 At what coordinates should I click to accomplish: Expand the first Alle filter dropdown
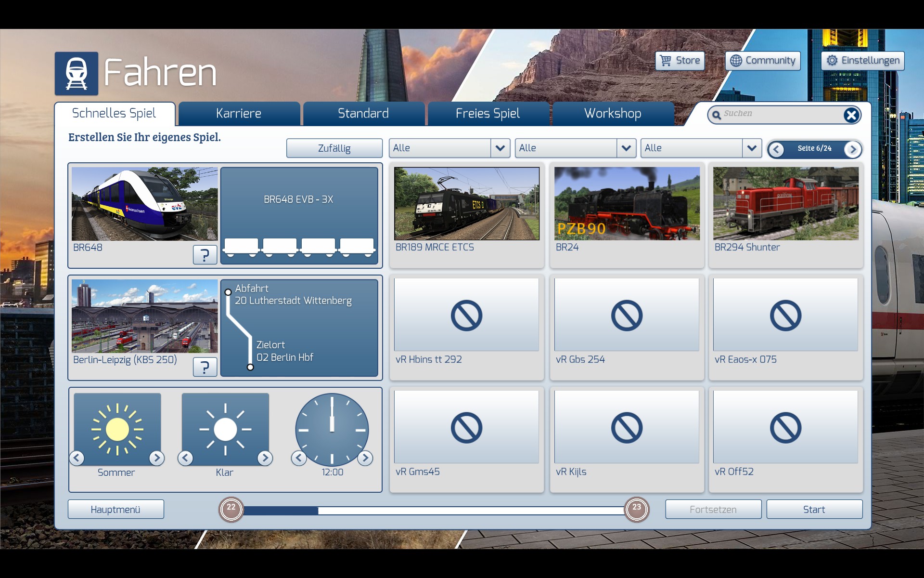(x=500, y=148)
